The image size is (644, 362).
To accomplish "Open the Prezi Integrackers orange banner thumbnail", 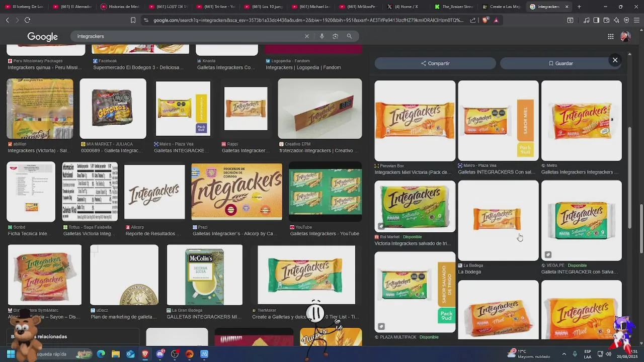I will tap(236, 192).
